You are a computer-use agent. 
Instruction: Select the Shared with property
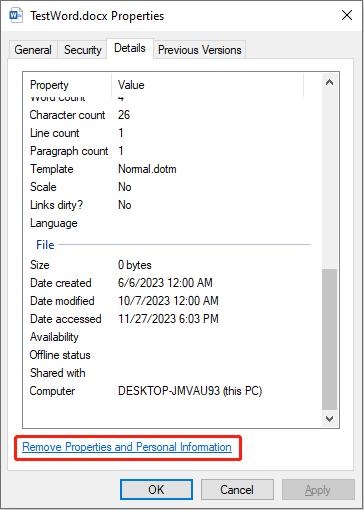(x=58, y=373)
